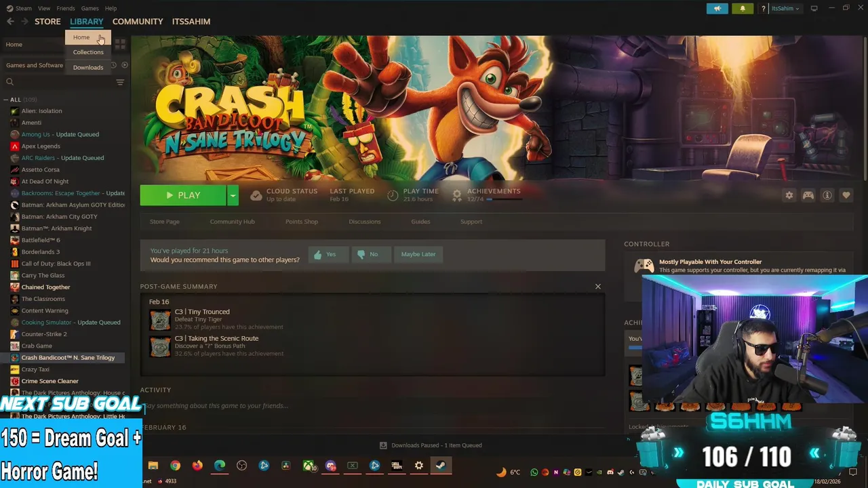Screen dimensions: 868x488
Task: Open the Discussions link
Action: (x=365, y=222)
